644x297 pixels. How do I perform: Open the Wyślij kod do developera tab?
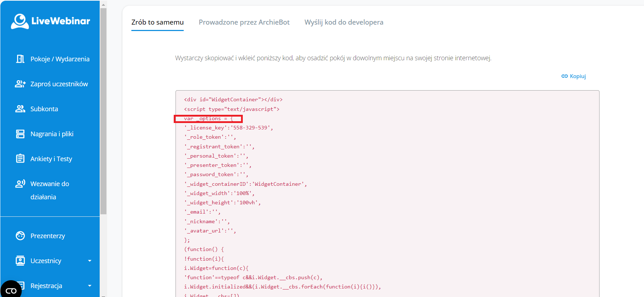[x=344, y=22]
